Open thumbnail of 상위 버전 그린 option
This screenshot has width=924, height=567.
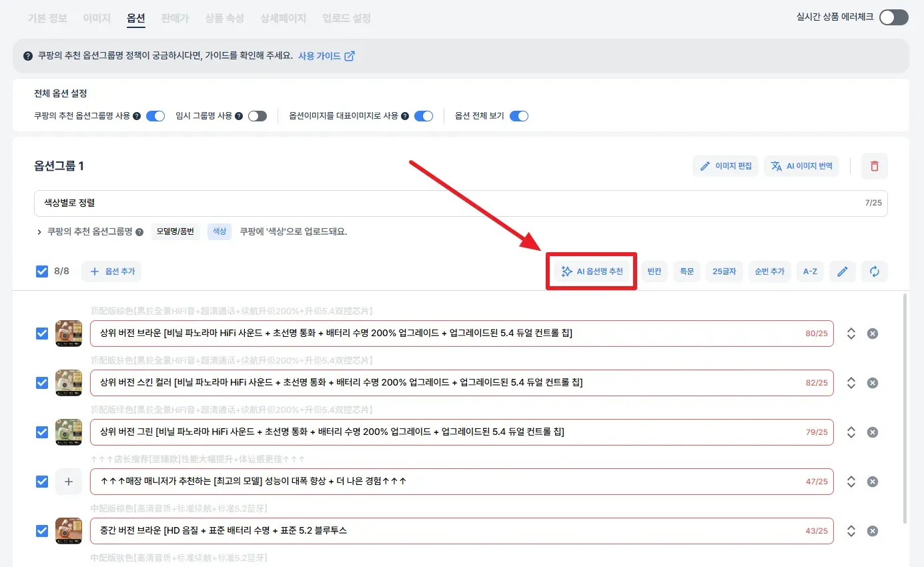pos(69,432)
